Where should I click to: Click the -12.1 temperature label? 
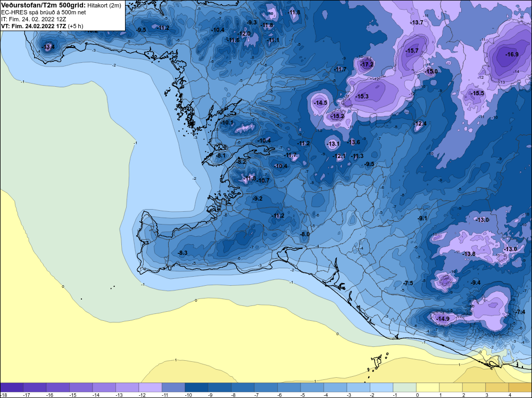tap(339, 156)
